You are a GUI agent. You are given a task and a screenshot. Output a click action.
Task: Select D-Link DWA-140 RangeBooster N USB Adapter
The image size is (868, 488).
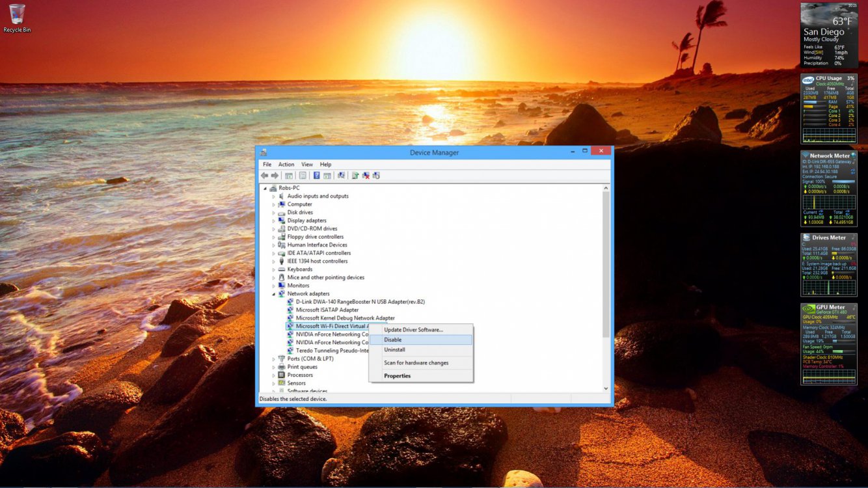pos(360,302)
